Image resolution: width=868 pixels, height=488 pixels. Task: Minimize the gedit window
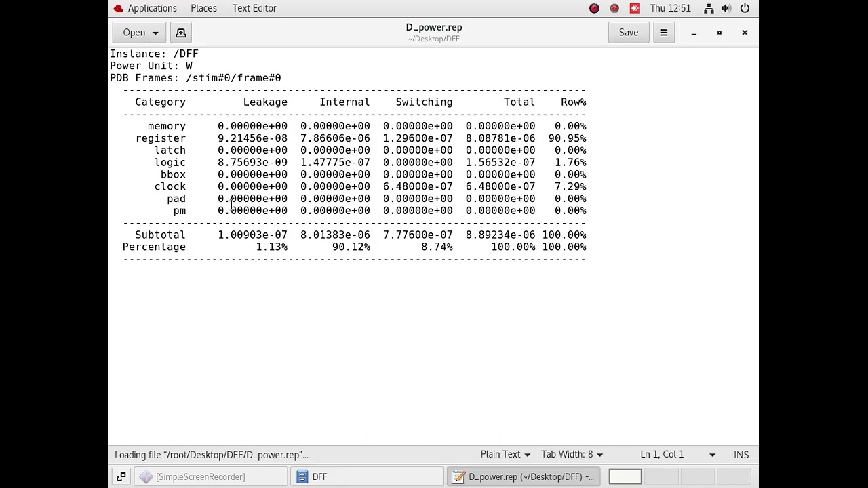[x=694, y=33]
